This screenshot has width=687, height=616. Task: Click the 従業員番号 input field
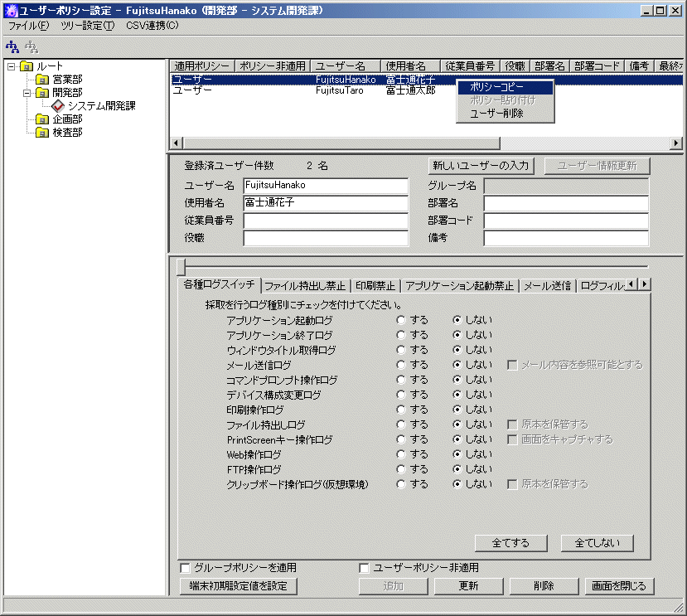click(x=326, y=221)
